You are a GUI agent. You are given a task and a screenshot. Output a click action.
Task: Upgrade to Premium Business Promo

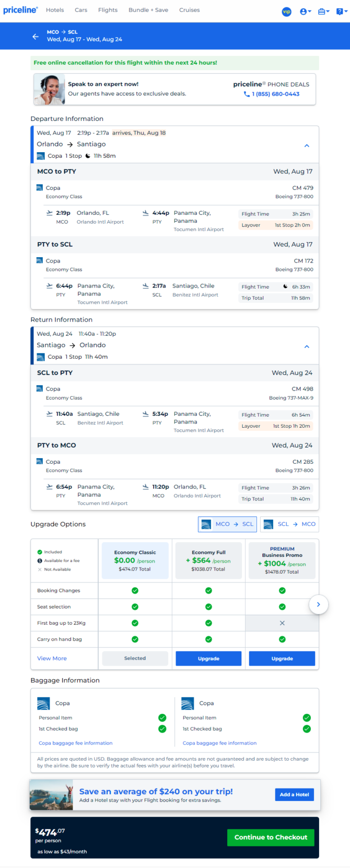(282, 658)
